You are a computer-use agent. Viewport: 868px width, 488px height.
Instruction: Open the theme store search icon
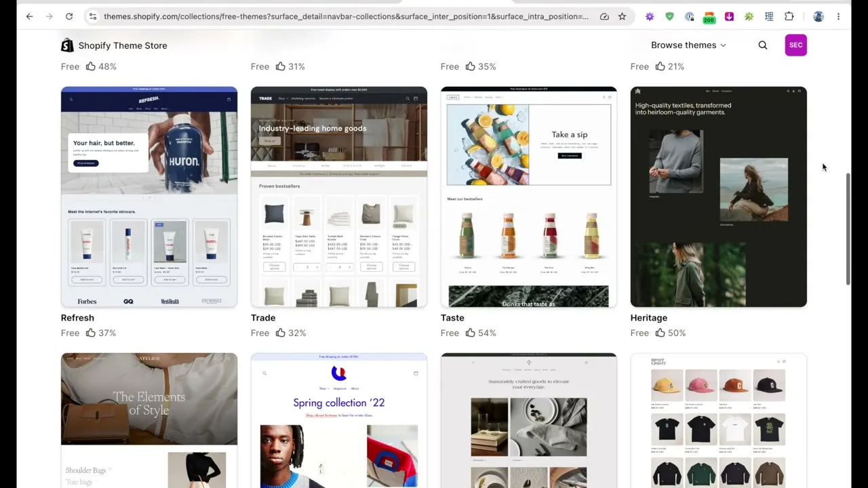pyautogui.click(x=763, y=45)
